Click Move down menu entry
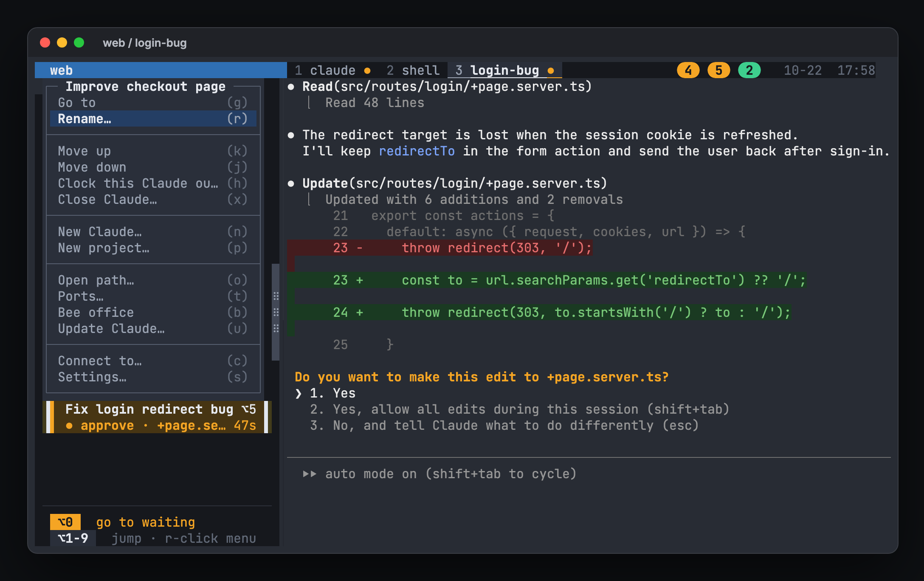The image size is (924, 581). tap(153, 167)
